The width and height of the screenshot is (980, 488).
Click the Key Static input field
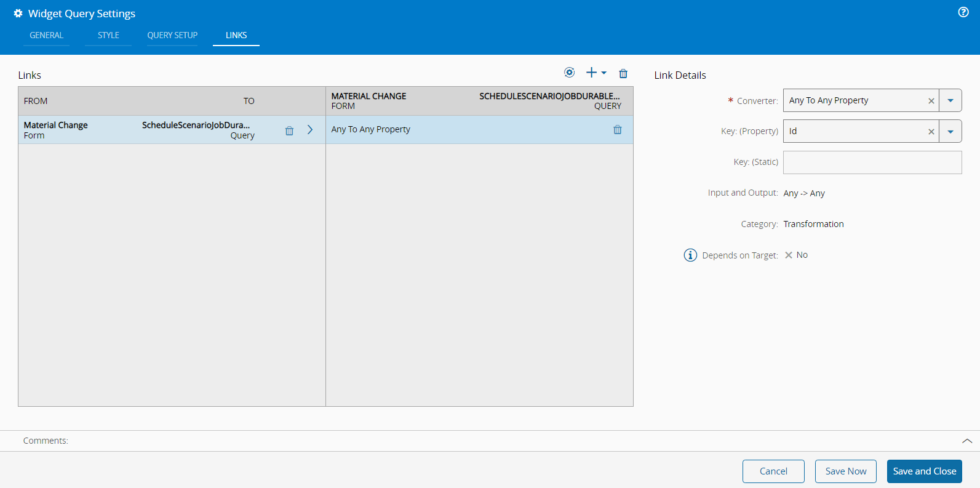(x=872, y=162)
